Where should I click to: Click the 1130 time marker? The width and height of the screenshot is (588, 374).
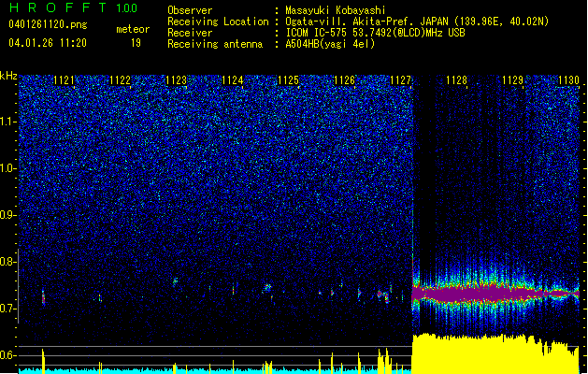(x=568, y=80)
